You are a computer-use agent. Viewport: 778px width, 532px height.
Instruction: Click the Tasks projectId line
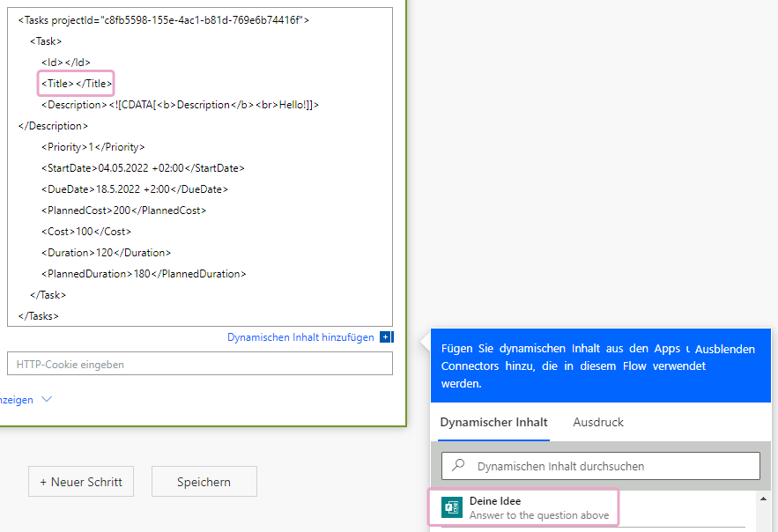[x=164, y=20]
